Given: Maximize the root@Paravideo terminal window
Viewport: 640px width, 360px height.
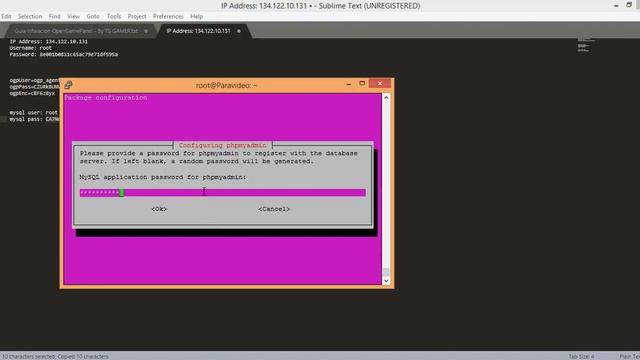Looking at the screenshot, I should pos(362,83).
